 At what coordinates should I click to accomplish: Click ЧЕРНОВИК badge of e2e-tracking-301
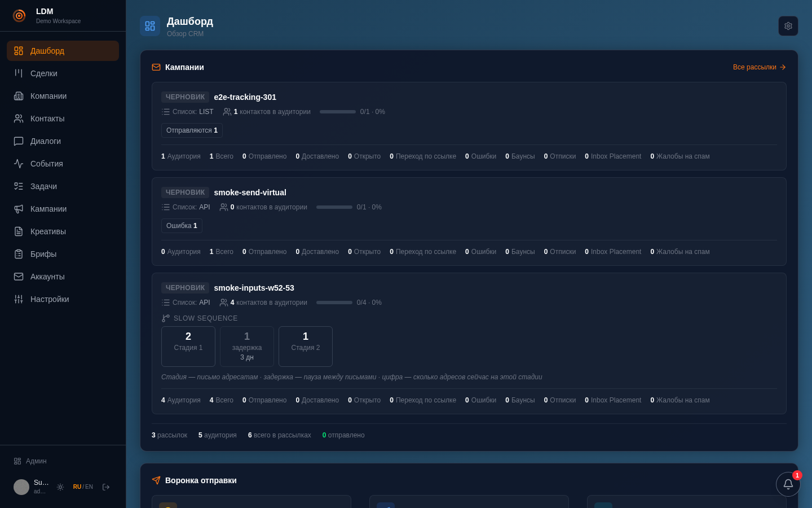tap(185, 97)
